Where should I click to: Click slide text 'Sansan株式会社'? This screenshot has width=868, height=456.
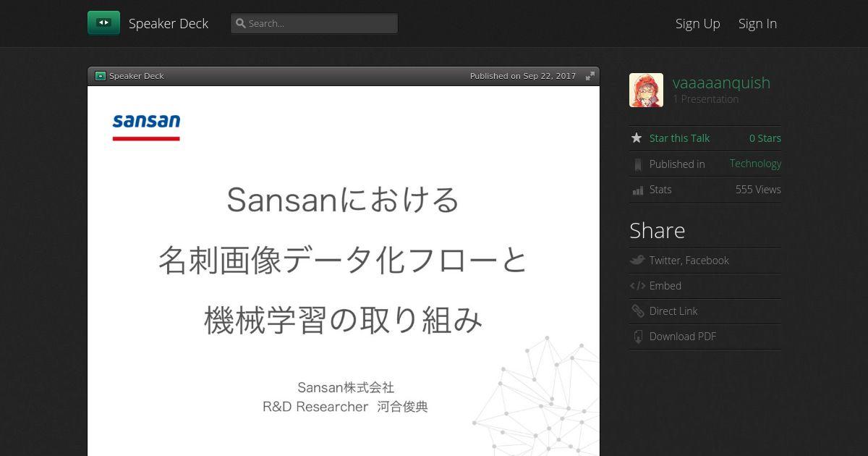pyautogui.click(x=345, y=388)
